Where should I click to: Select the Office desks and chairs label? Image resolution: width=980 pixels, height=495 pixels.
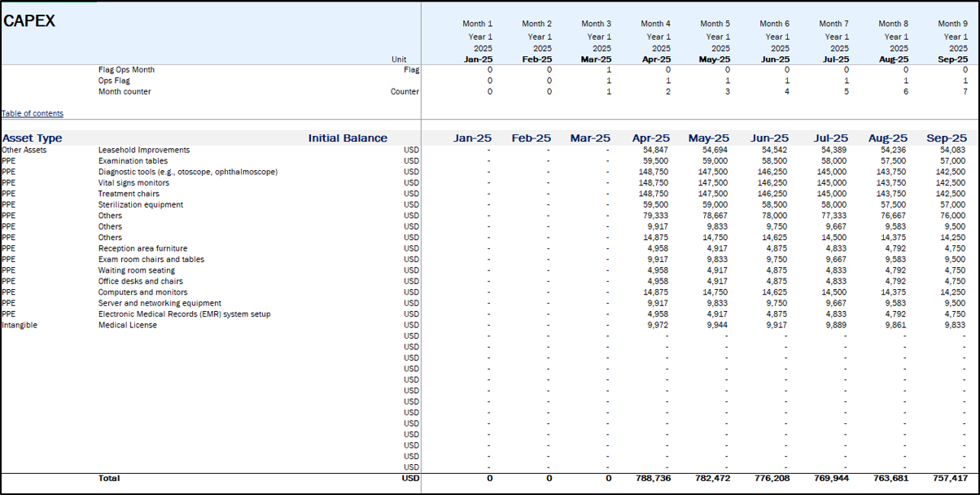[x=141, y=282]
